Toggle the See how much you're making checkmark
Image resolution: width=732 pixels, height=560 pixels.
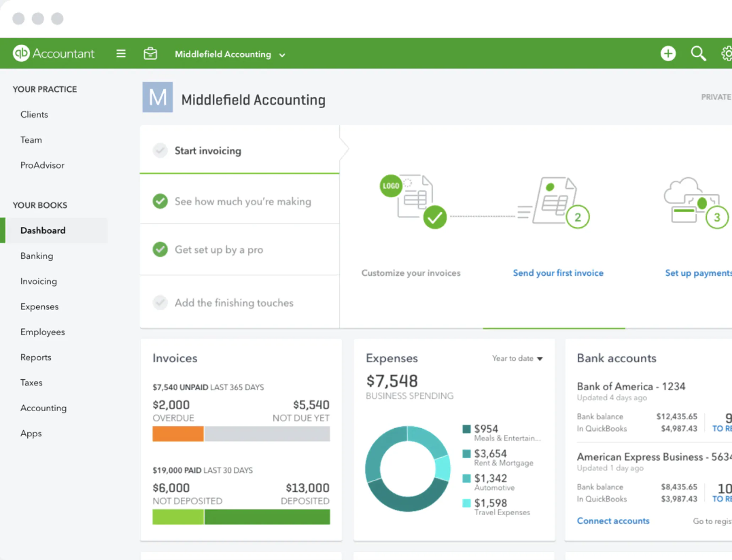coord(160,201)
